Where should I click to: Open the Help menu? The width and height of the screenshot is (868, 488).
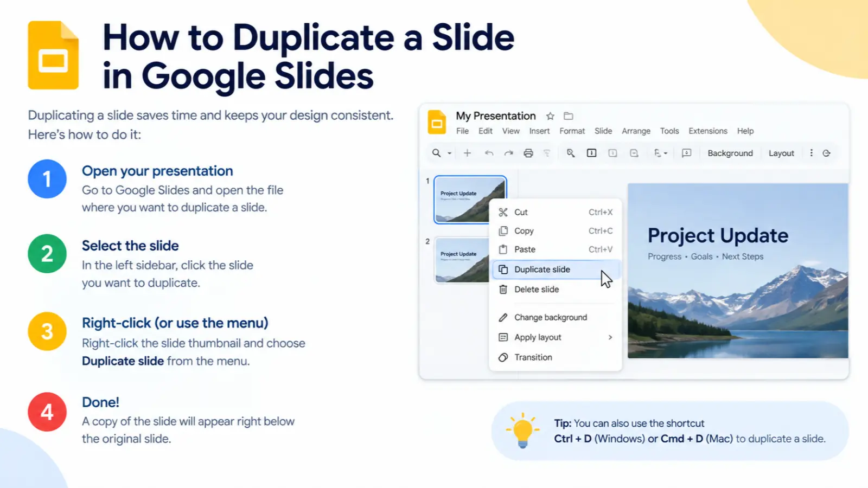(745, 131)
